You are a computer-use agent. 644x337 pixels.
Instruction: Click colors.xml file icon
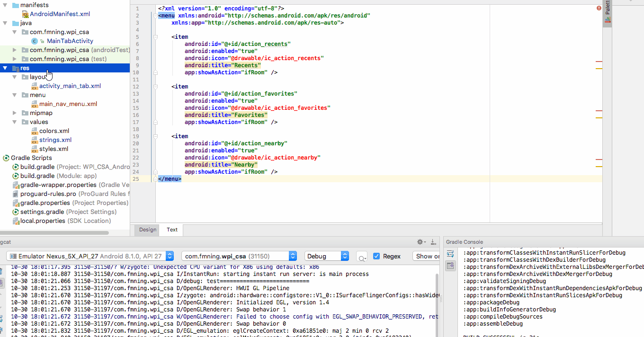[35, 131]
